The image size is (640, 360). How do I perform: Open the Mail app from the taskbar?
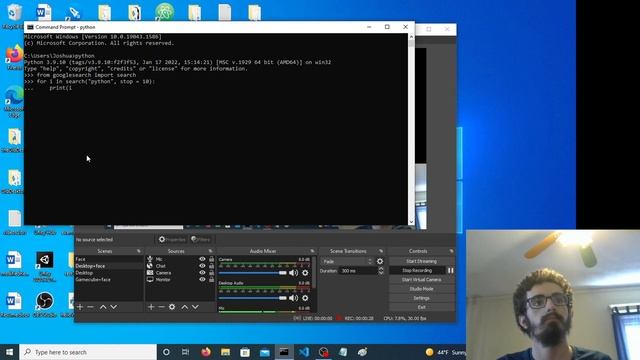[264, 352]
